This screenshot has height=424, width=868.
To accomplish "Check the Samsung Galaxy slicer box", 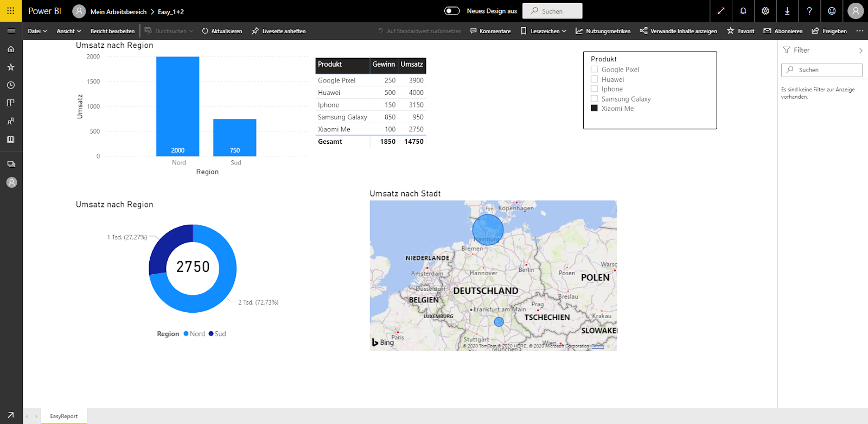I will 594,99.
